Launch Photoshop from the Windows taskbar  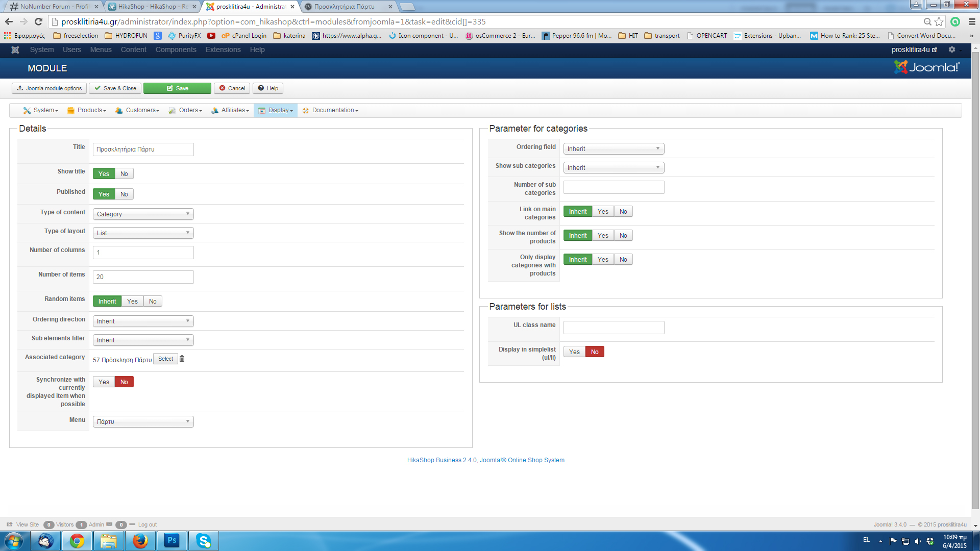[x=172, y=540]
